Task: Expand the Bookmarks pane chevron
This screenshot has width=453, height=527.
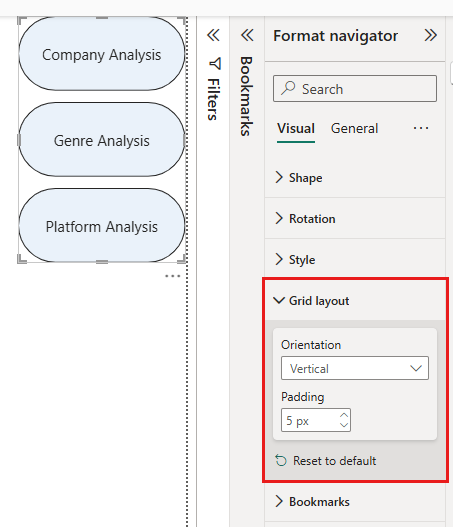Action: (247, 35)
